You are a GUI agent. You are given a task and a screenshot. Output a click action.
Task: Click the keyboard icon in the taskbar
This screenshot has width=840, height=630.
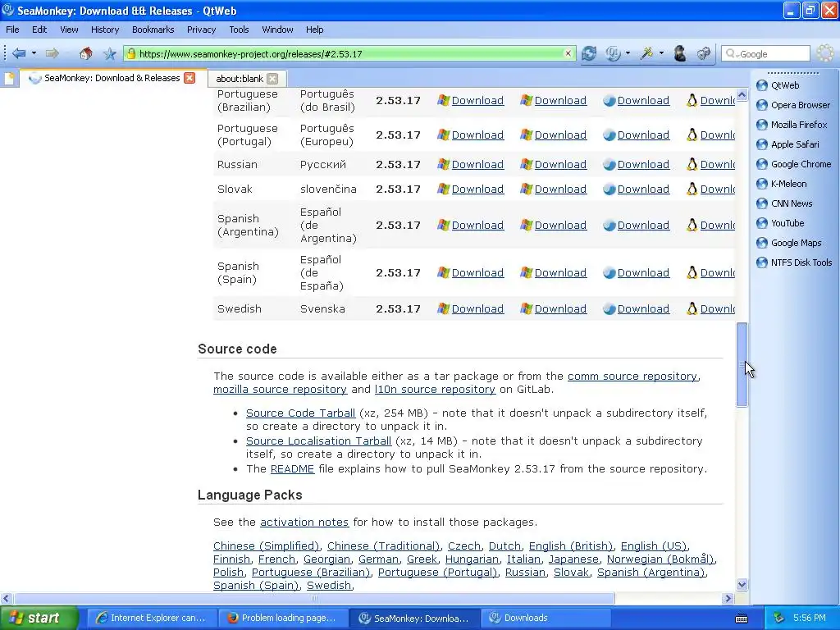742,619
